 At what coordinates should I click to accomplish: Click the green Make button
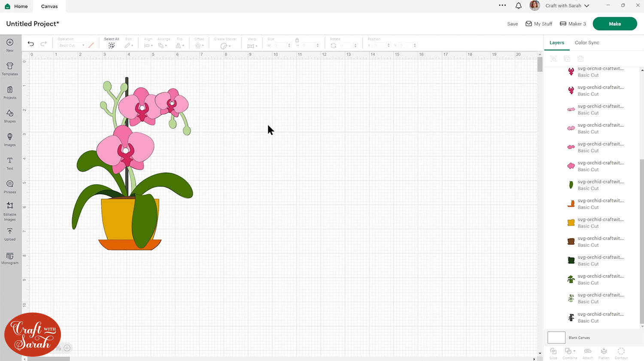tap(614, 24)
